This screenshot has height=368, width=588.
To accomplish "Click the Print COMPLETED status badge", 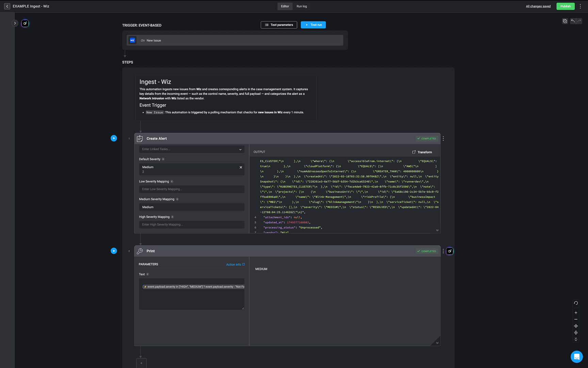I will (x=427, y=251).
